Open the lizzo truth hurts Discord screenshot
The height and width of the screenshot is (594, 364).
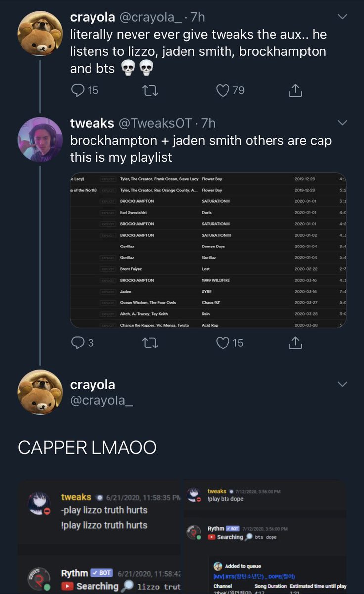(99, 537)
